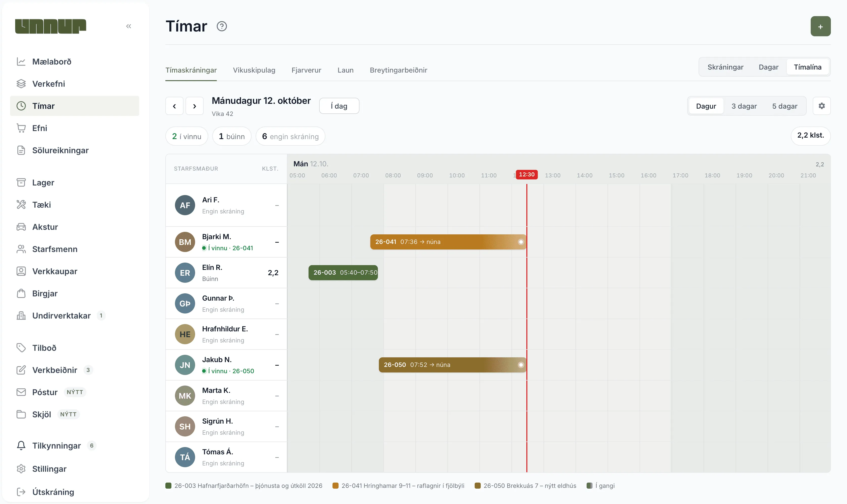This screenshot has width=847, height=504.
Task: Click the 26-003 Hafnarfjarðarhöfn legend swatch
Action: tap(168, 486)
